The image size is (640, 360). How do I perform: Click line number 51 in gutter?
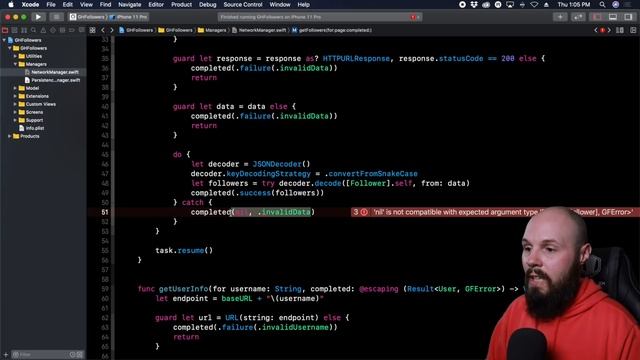104,212
